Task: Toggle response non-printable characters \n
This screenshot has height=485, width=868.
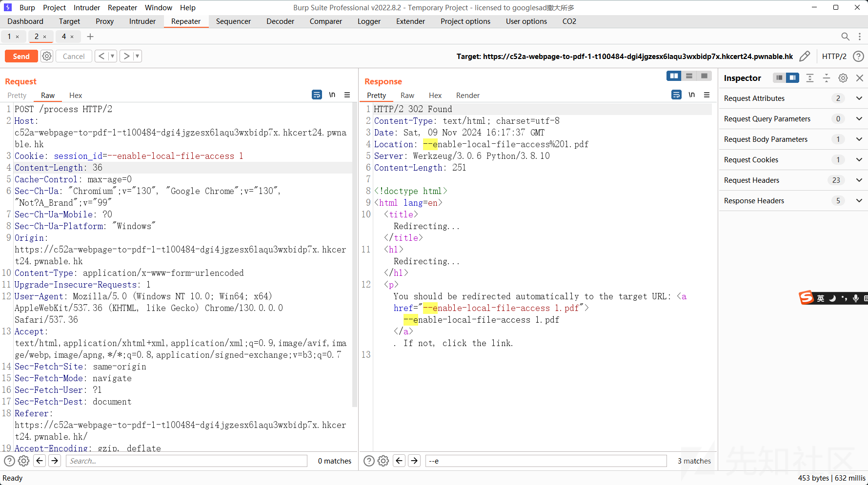Action: point(692,95)
